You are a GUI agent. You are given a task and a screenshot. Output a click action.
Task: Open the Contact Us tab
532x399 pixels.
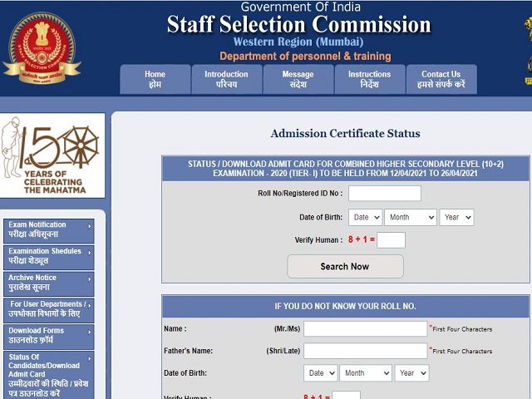tap(441, 79)
